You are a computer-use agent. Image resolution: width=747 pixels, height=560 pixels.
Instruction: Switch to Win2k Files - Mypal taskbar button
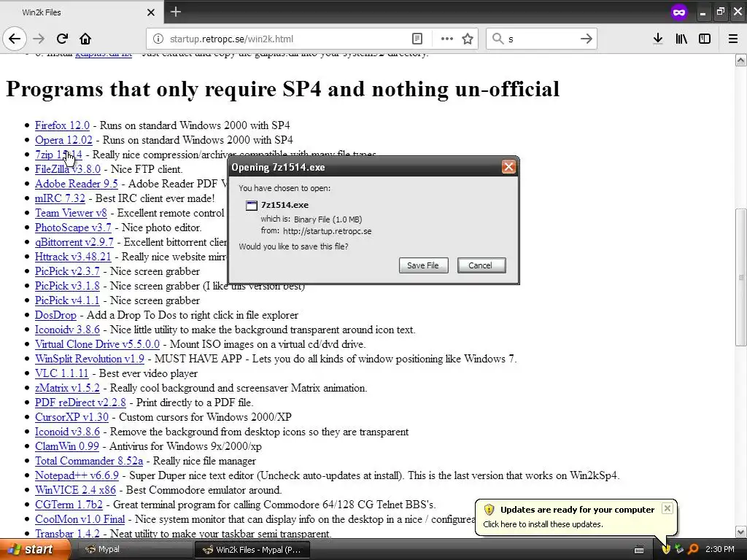coord(252,550)
